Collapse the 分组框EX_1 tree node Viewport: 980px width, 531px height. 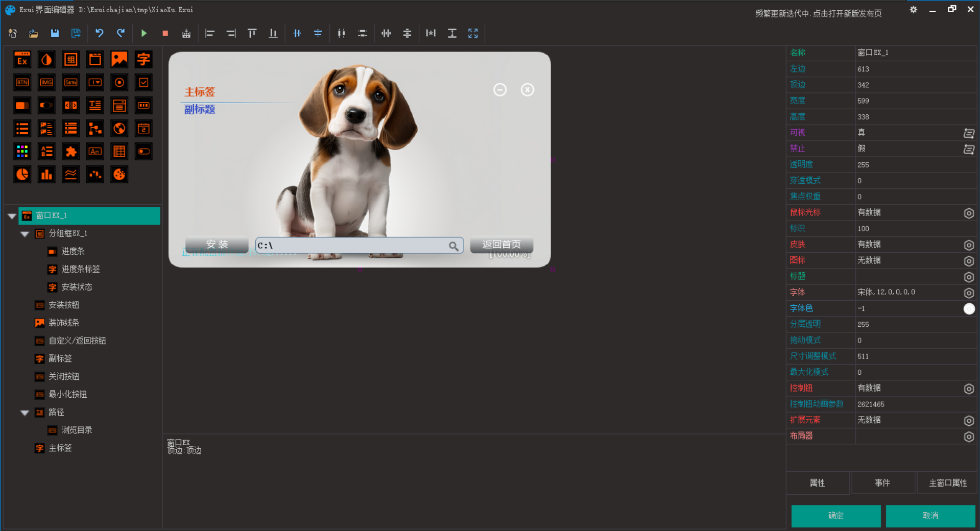[25, 234]
